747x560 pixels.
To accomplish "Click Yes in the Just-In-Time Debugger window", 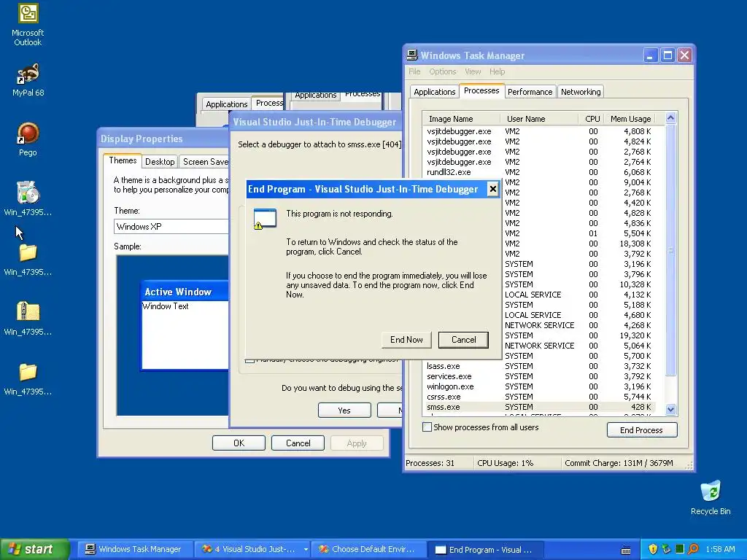I will (344, 411).
